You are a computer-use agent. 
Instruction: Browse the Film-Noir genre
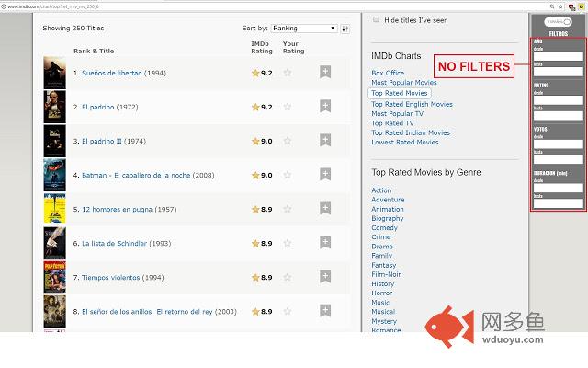(386, 274)
